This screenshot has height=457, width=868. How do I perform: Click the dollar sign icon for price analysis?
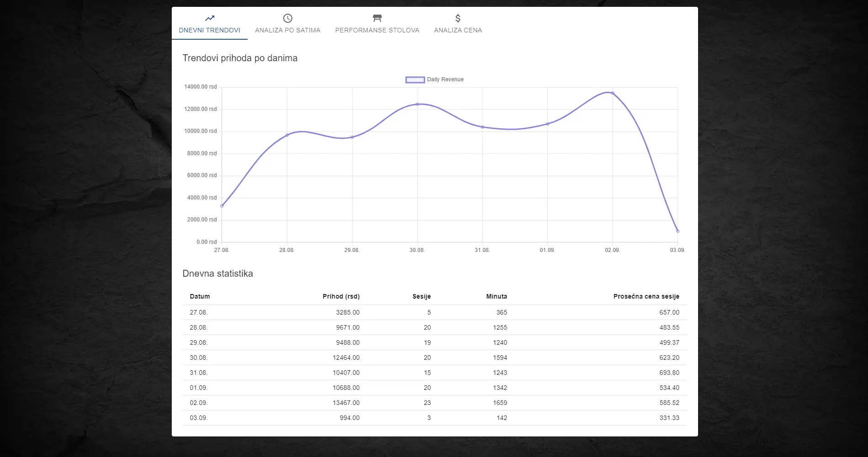pyautogui.click(x=458, y=18)
